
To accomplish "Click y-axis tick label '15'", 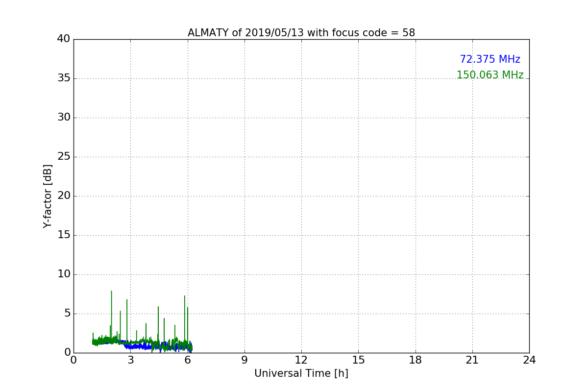I will point(64,235).
